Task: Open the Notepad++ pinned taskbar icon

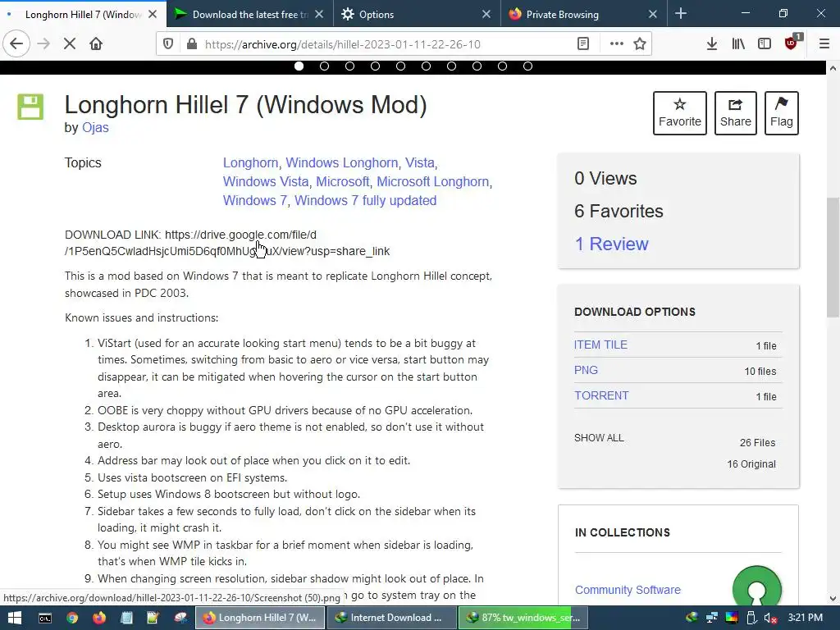Action: [153, 619]
